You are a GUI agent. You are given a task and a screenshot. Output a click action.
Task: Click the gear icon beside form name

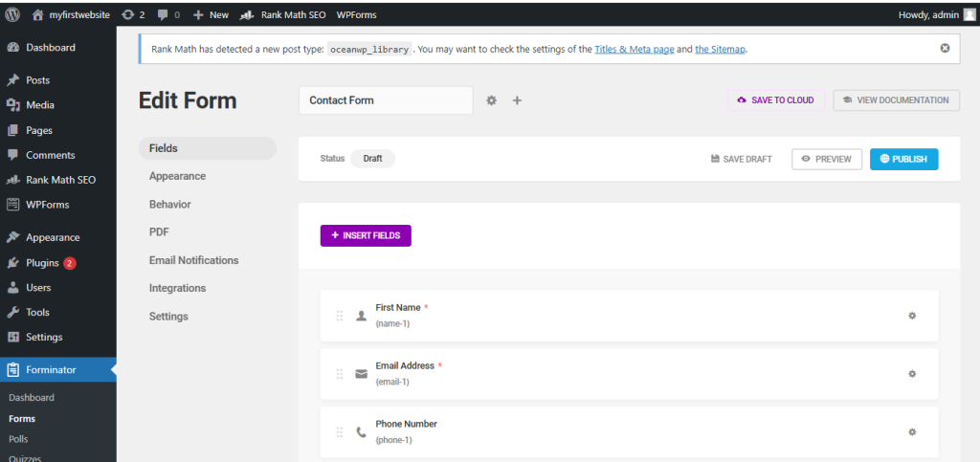[492, 100]
